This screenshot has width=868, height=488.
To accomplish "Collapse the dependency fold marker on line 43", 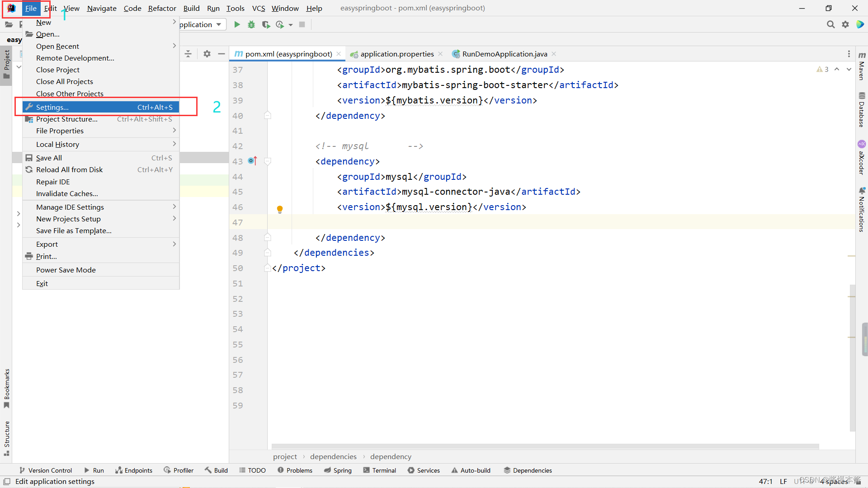I will 268,161.
